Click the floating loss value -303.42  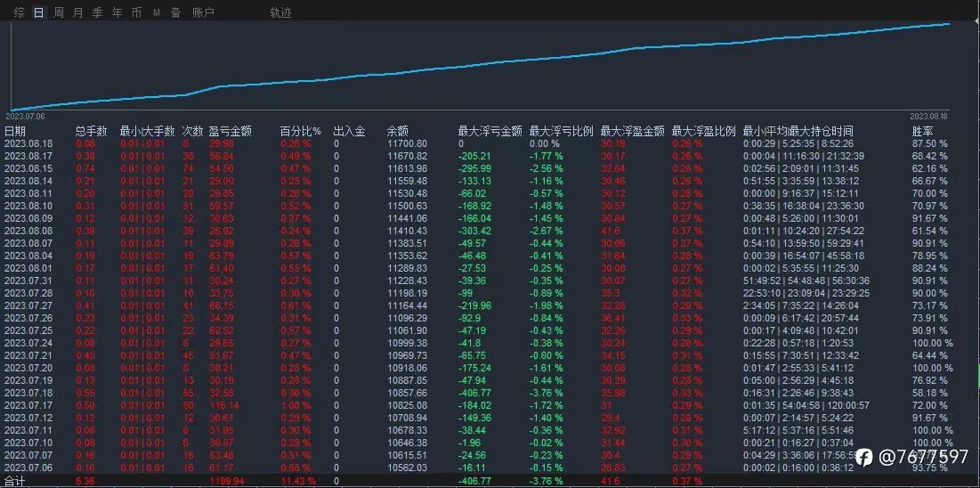click(475, 231)
